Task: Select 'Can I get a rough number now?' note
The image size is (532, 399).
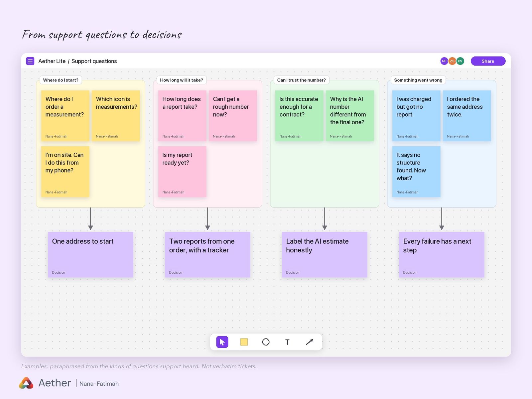Action: click(x=233, y=116)
